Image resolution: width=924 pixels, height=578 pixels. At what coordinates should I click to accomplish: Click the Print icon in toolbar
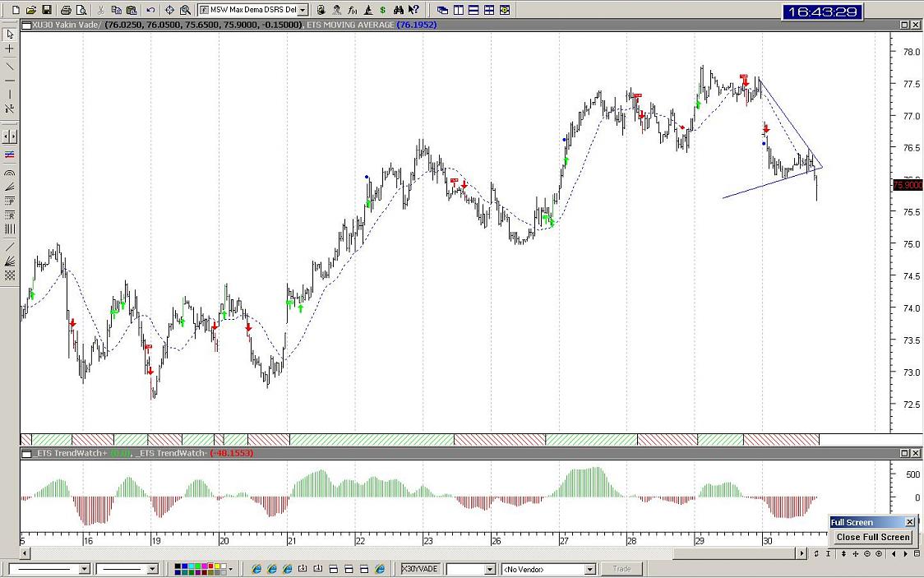pos(67,10)
